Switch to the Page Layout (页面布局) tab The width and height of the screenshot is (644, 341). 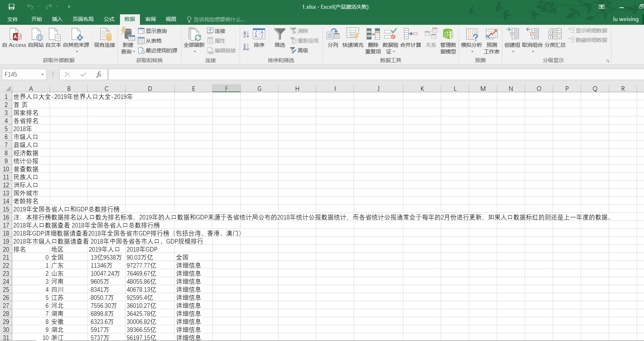[83, 19]
